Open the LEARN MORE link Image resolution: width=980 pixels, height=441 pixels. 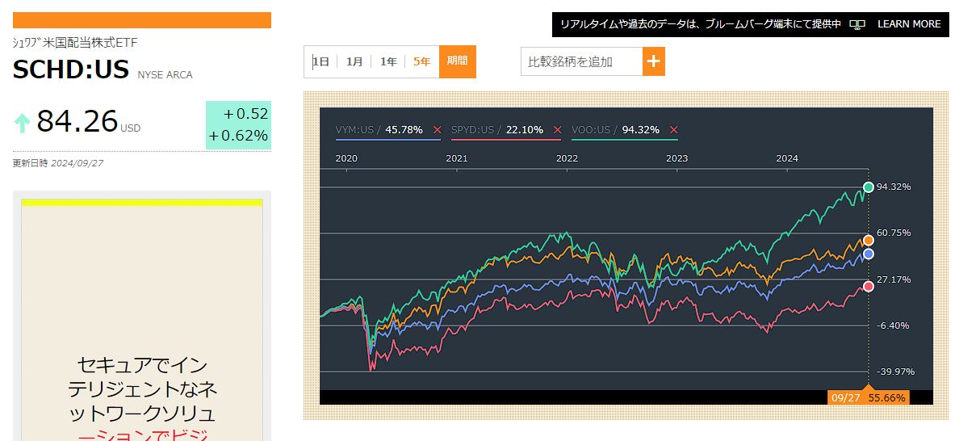point(909,24)
